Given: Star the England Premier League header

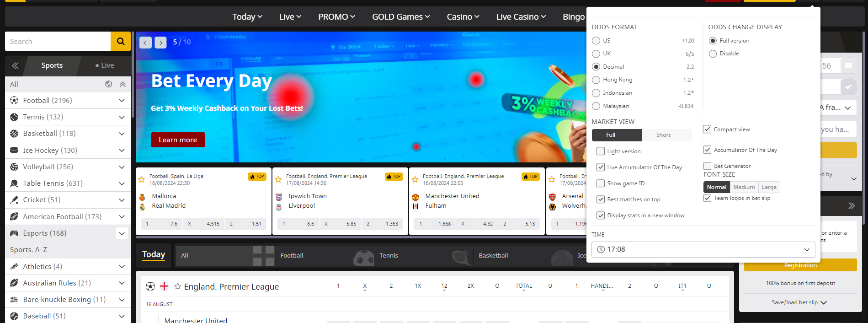Looking at the screenshot, I should click(178, 286).
